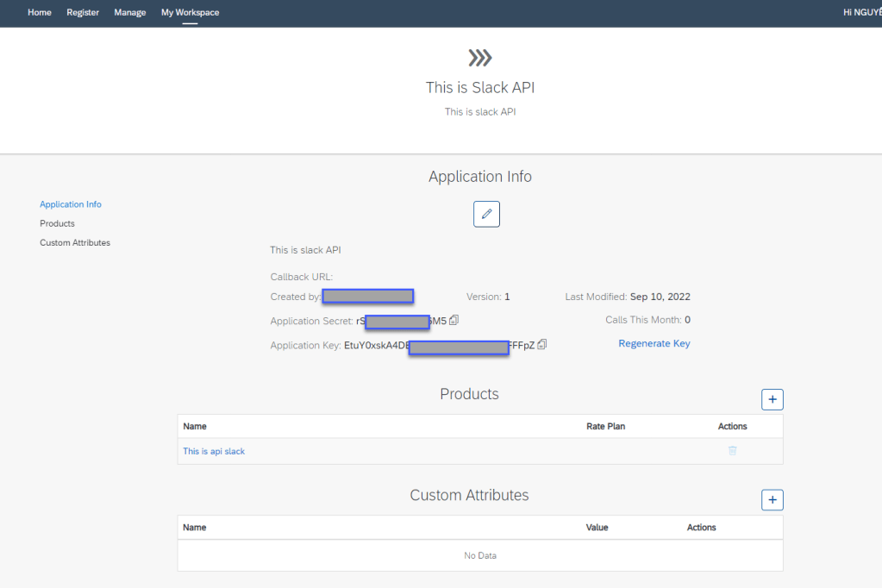
Task: Add a product with the plus button
Action: 772,399
